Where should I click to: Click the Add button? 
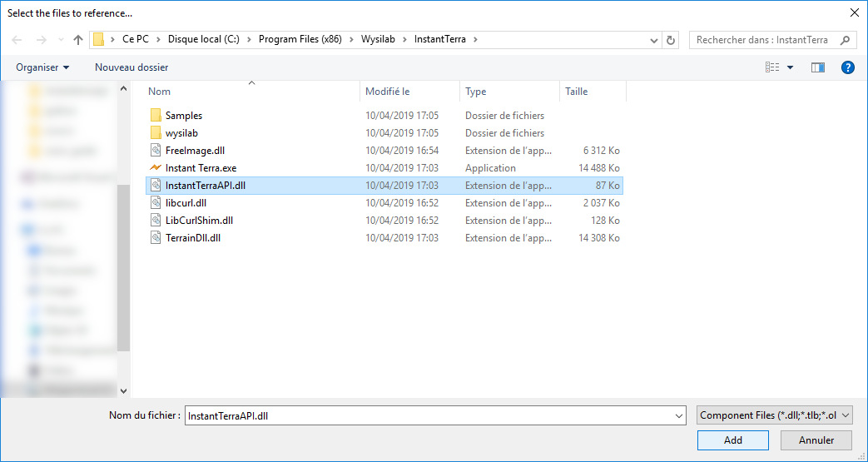tap(733, 440)
